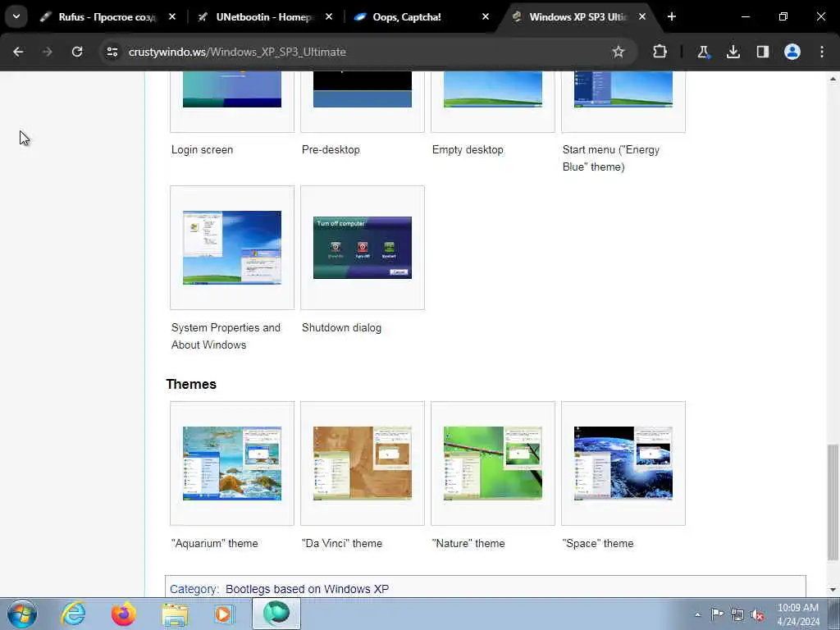
Task: Click the scrollbar down arrow
Action: 833,590
